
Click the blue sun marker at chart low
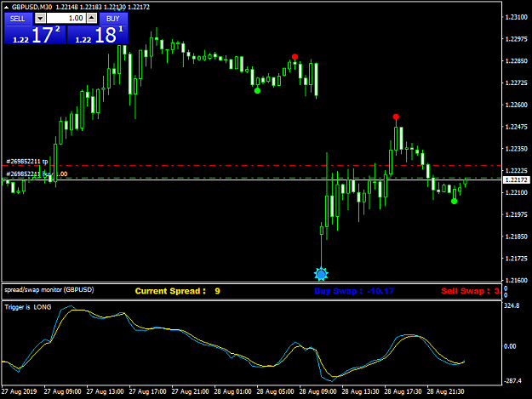tap(321, 274)
